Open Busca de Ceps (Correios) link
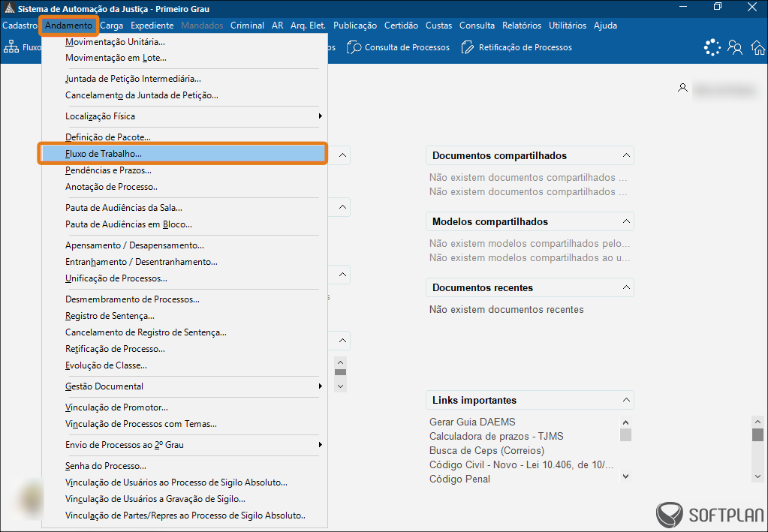The image size is (768, 532). pyautogui.click(x=487, y=450)
